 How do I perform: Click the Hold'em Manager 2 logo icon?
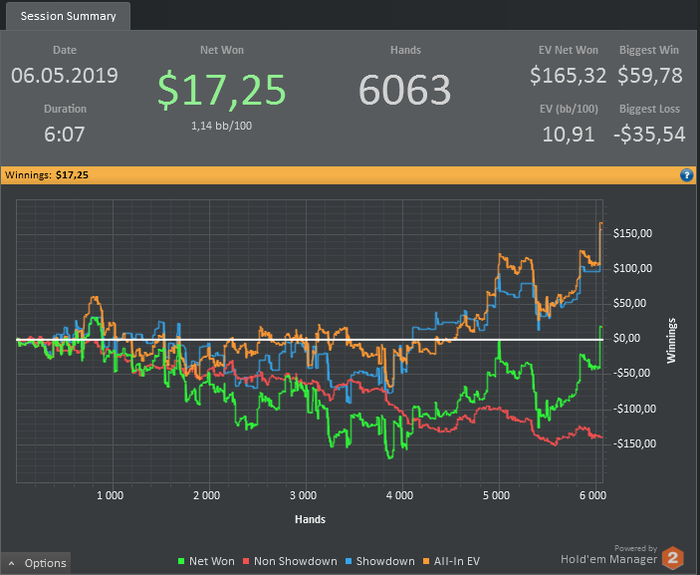673,558
